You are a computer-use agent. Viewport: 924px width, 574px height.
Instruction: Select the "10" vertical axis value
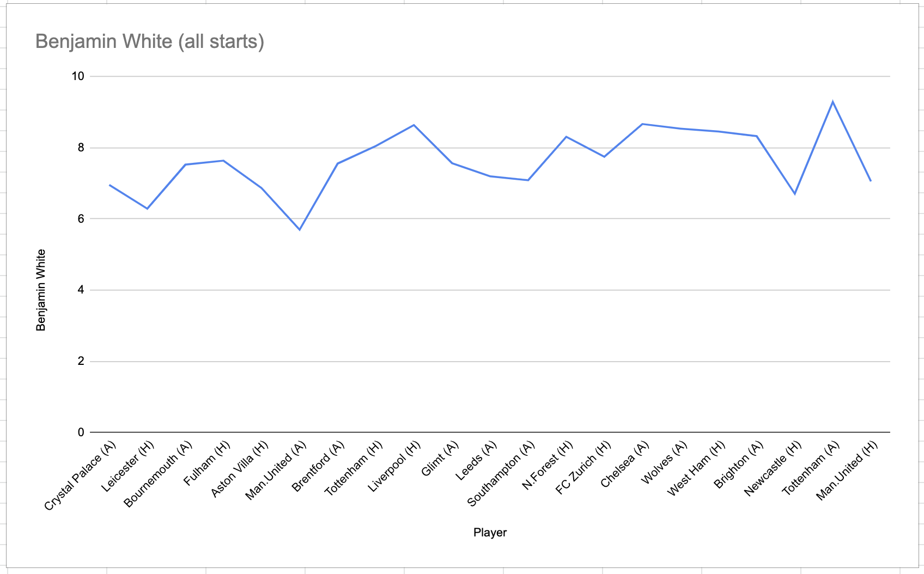pyautogui.click(x=78, y=76)
